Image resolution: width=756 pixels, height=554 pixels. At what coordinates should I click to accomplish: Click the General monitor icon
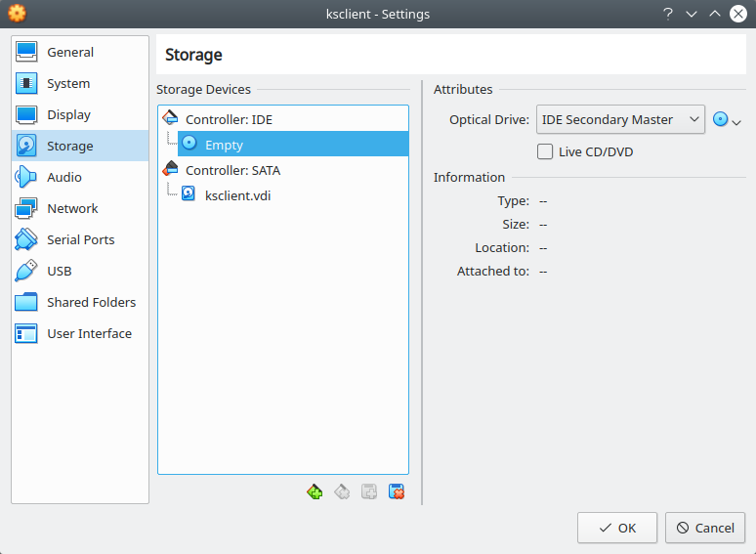[26, 52]
